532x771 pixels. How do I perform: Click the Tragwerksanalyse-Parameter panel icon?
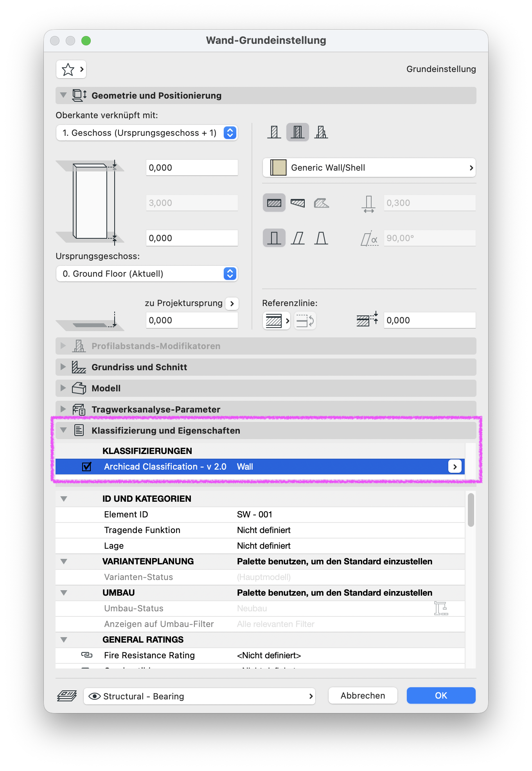pos(79,409)
